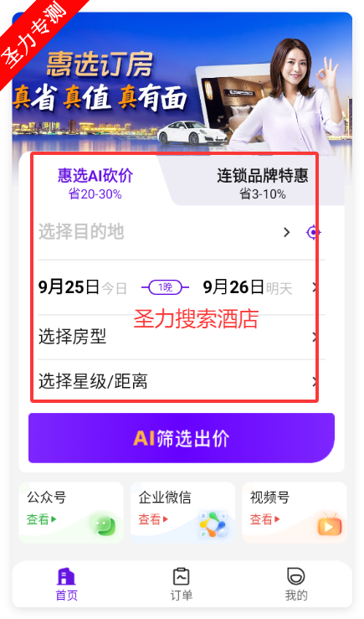The width and height of the screenshot is (364, 619).
Task: Open the 首页 home icon
Action: pyautogui.click(x=66, y=577)
